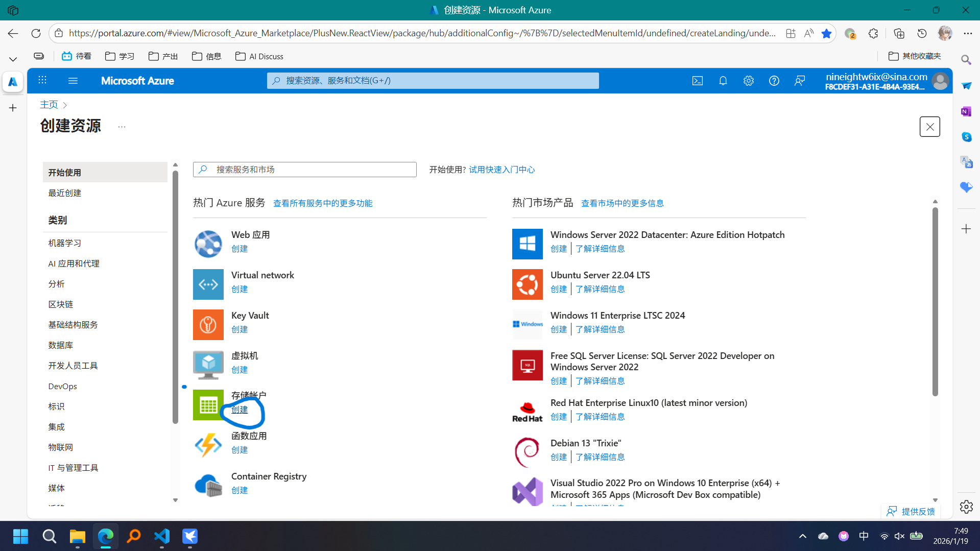
Task: Expand the bookmarks bar chevron at left
Action: [x=13, y=59]
